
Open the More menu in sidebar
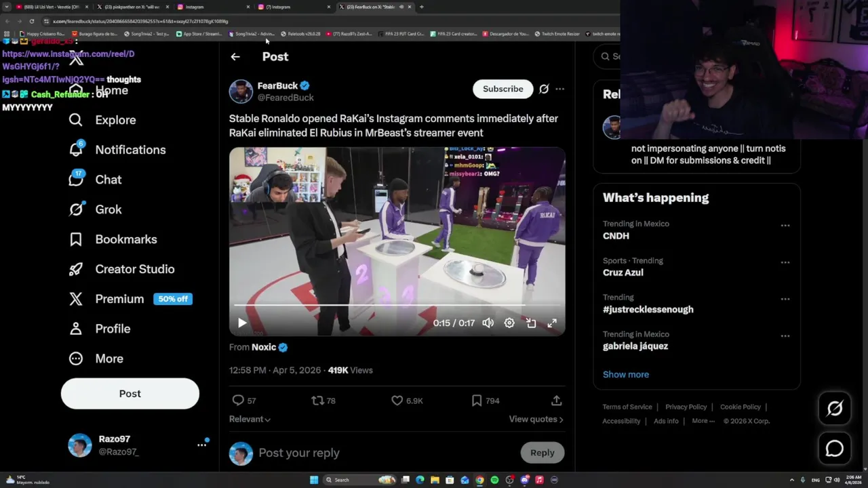coord(96,359)
